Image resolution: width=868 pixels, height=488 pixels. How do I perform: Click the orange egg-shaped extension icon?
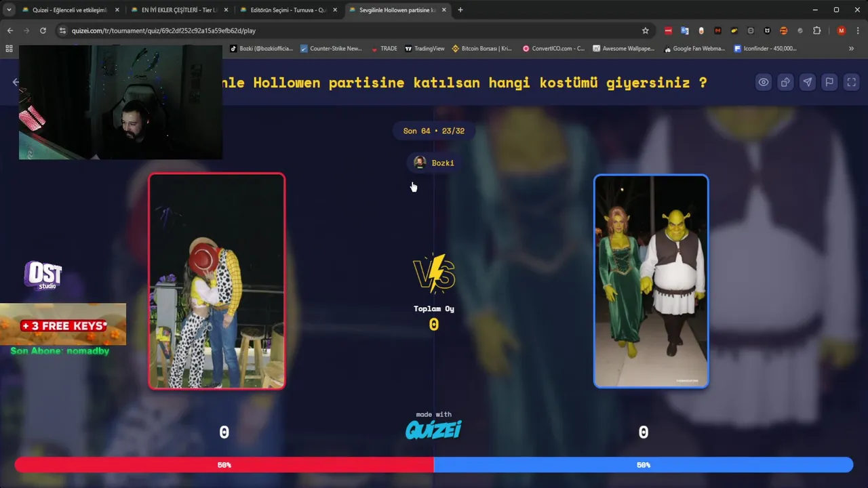(701, 30)
